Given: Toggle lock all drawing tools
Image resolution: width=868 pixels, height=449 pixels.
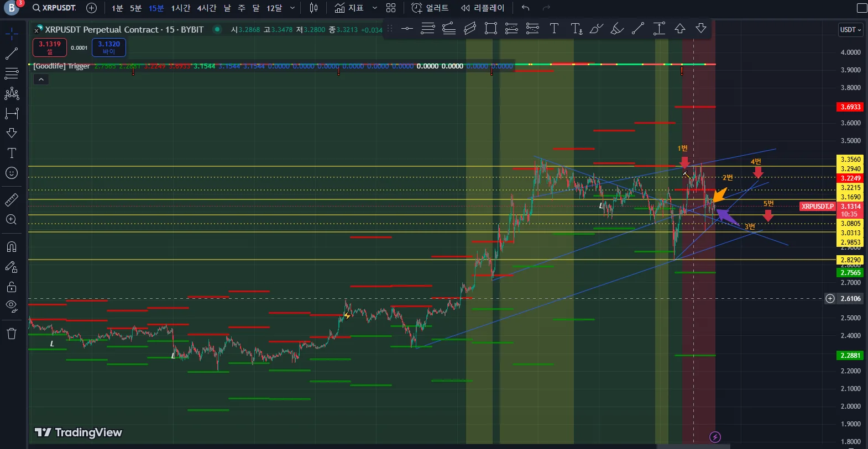Looking at the screenshot, I should coord(12,287).
